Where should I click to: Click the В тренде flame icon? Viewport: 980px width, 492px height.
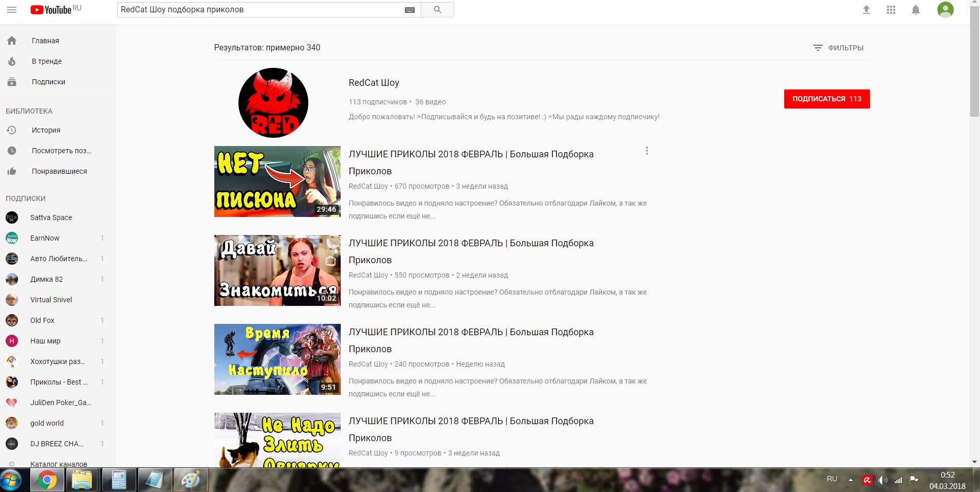click(12, 61)
